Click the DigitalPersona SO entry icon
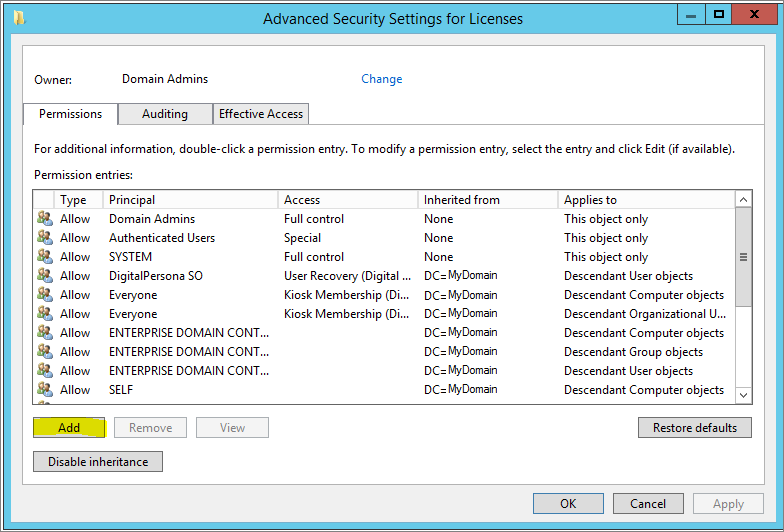784x532 pixels. (44, 276)
